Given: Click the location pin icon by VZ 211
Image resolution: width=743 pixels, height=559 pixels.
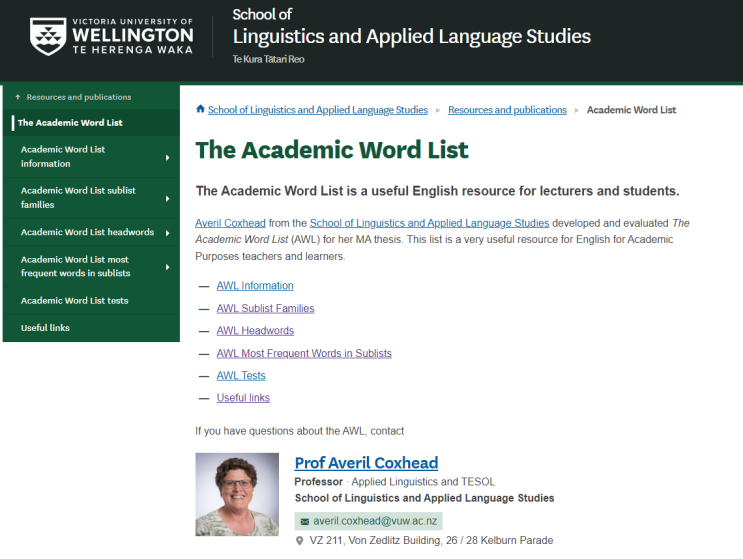Looking at the screenshot, I should pyautogui.click(x=300, y=541).
